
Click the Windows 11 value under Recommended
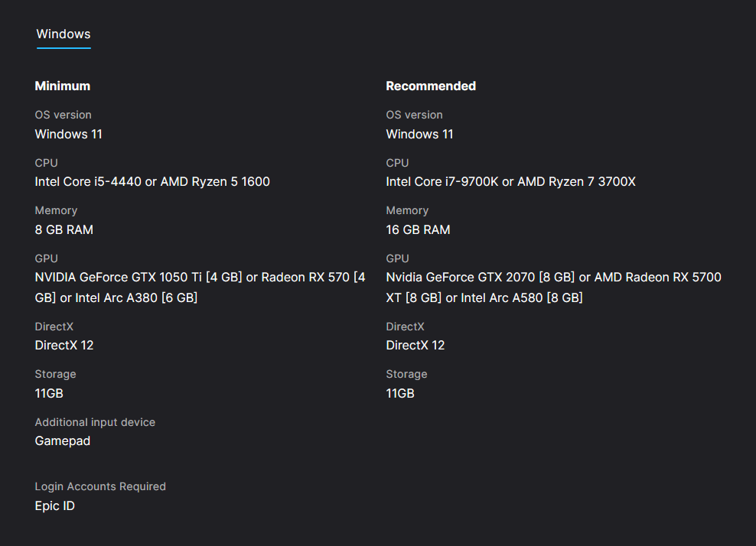[419, 135]
